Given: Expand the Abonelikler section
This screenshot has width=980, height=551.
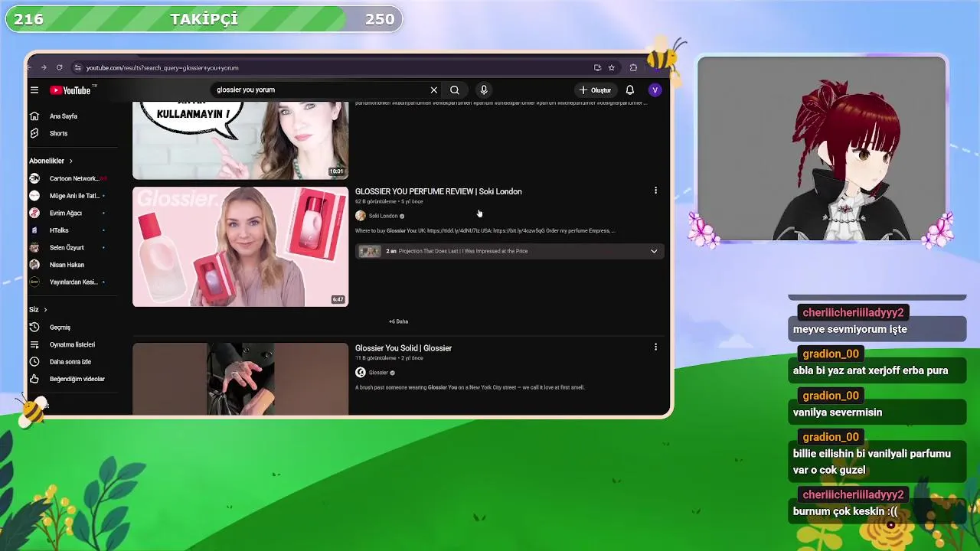Looking at the screenshot, I should [51, 161].
